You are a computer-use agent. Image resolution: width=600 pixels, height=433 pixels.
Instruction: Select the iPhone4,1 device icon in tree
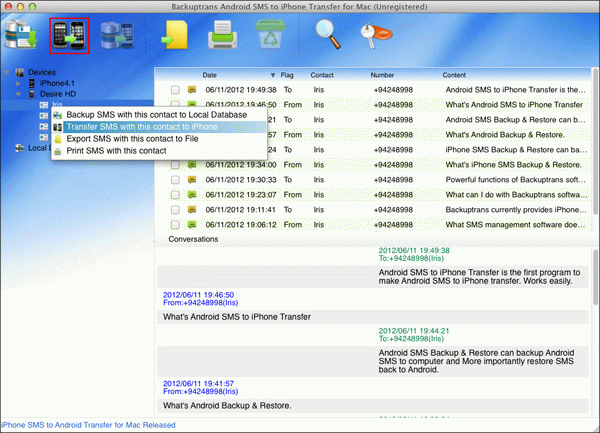(x=32, y=83)
